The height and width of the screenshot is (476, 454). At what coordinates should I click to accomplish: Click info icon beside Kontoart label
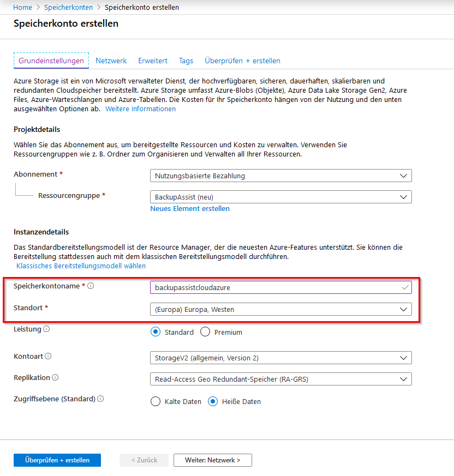pos(49,356)
